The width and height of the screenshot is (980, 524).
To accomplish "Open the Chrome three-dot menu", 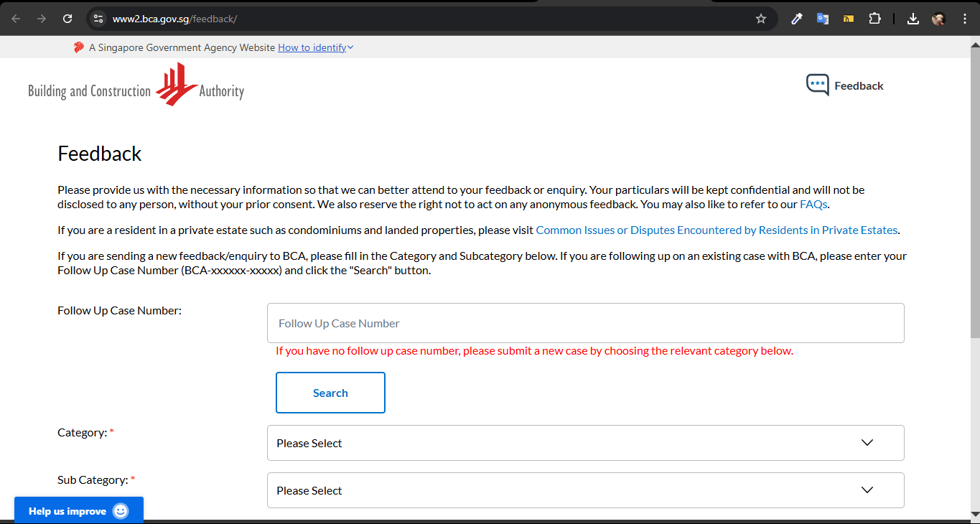I will [x=965, y=19].
